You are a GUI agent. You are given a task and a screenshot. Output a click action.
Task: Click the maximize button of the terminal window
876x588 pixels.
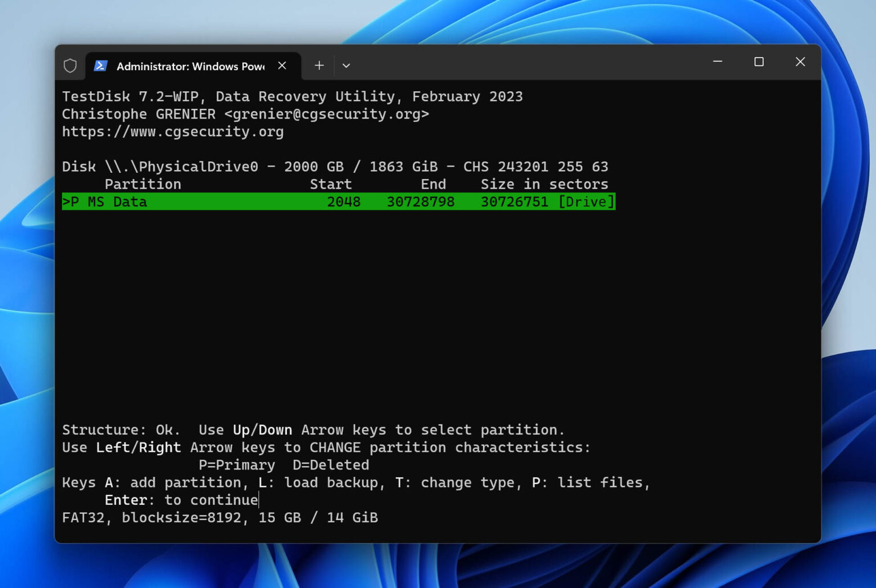(759, 62)
